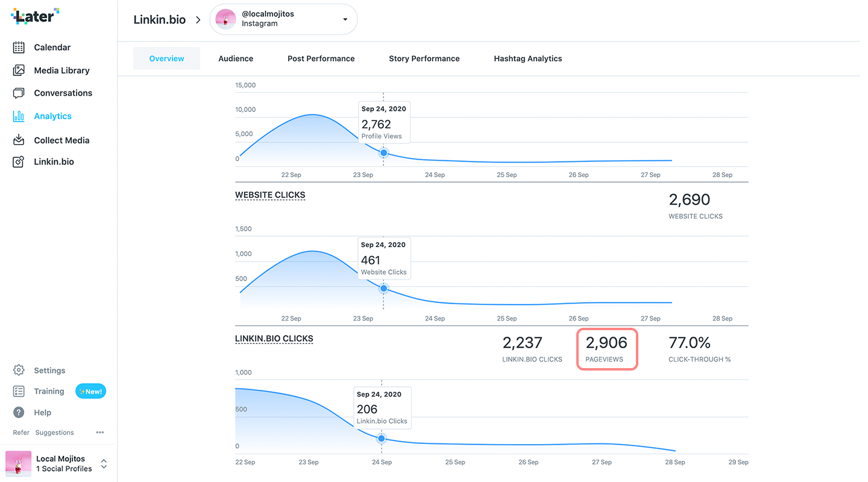Click the 15,000 label on profile views axis
Screen dimensions: 868x482
245,85
